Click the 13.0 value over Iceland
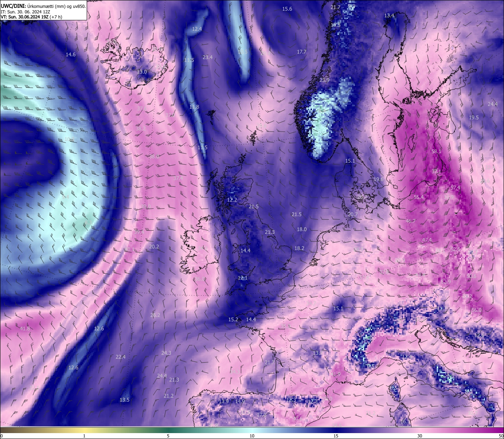The height and width of the screenshot is (439, 504). [x=142, y=72]
